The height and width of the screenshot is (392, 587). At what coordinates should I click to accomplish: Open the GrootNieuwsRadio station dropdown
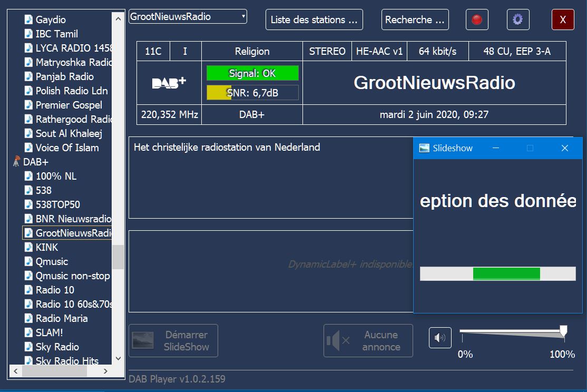(188, 16)
